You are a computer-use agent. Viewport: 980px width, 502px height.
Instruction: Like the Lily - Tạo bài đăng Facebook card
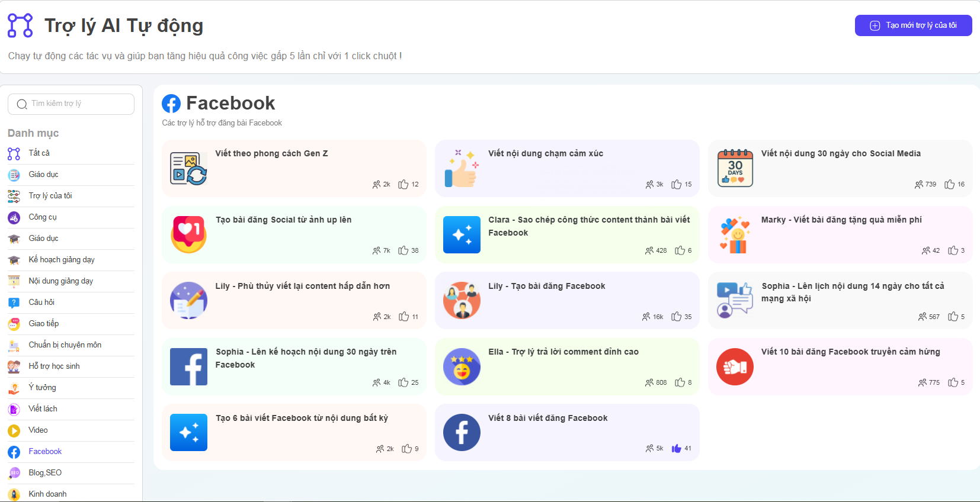676,317
